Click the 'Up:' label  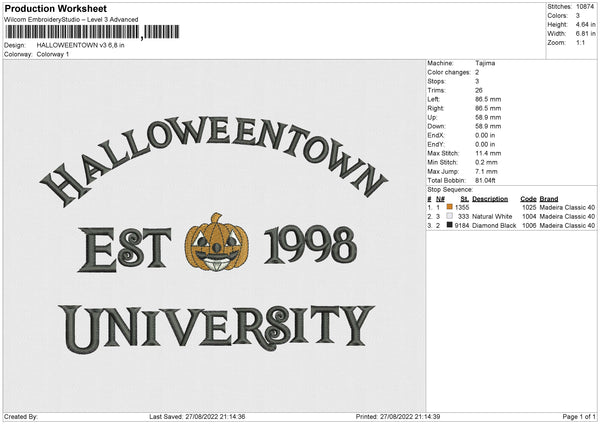pyautogui.click(x=432, y=117)
